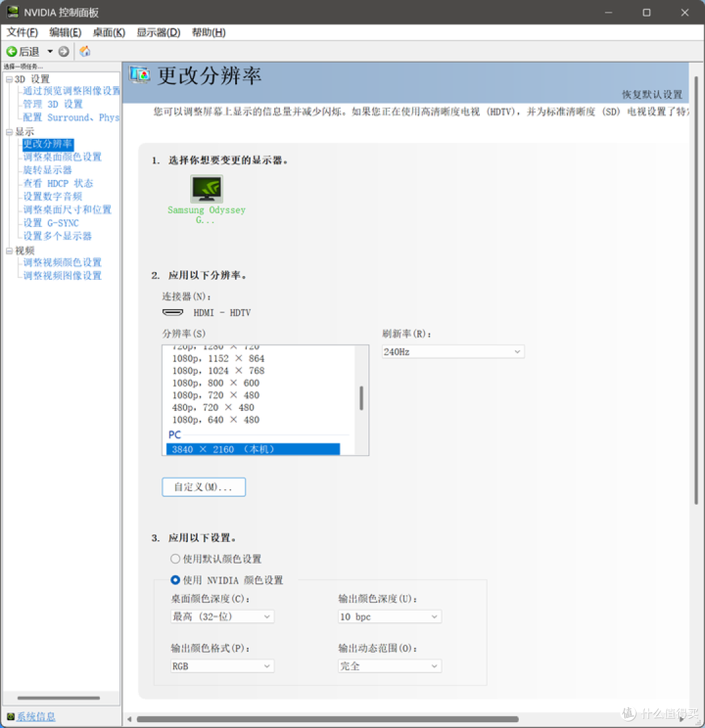This screenshot has height=728, width=705.
Task: Open 输出动态范围 完全 dropdown
Action: tap(390, 666)
